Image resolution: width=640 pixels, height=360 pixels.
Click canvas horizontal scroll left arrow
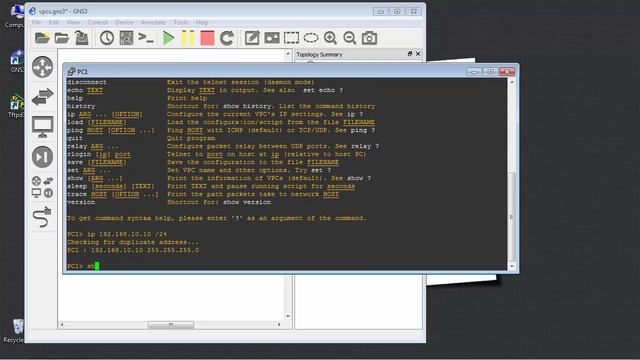click(62, 324)
